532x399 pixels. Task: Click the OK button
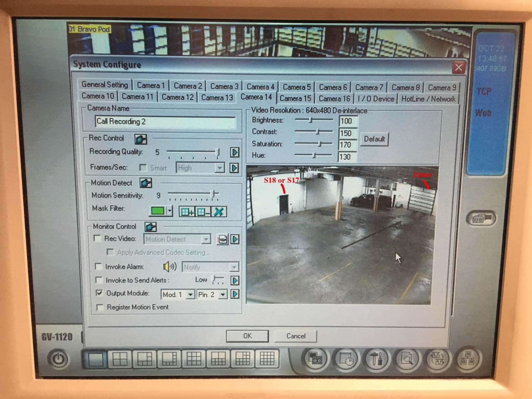pos(247,336)
